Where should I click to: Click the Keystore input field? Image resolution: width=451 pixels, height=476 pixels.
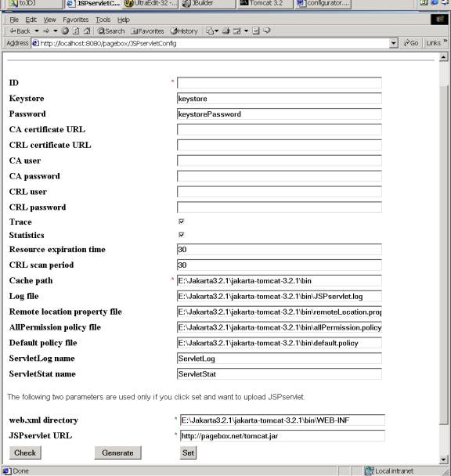point(279,99)
